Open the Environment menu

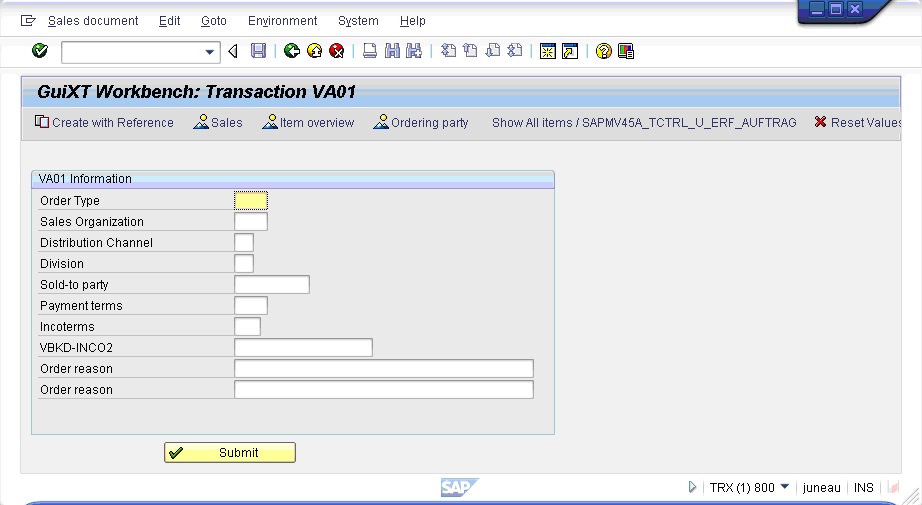pyautogui.click(x=282, y=21)
